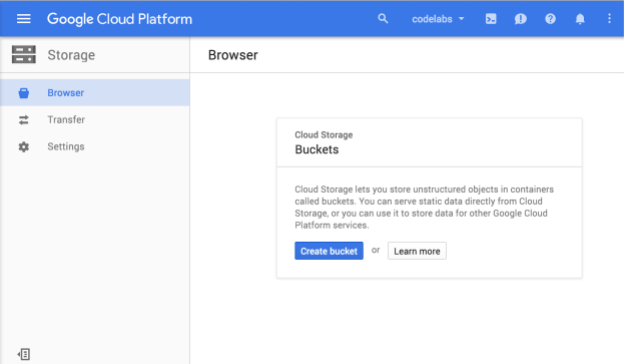Image resolution: width=624 pixels, height=364 pixels.
Task: Select Transfer in the sidebar
Action: click(x=95, y=120)
